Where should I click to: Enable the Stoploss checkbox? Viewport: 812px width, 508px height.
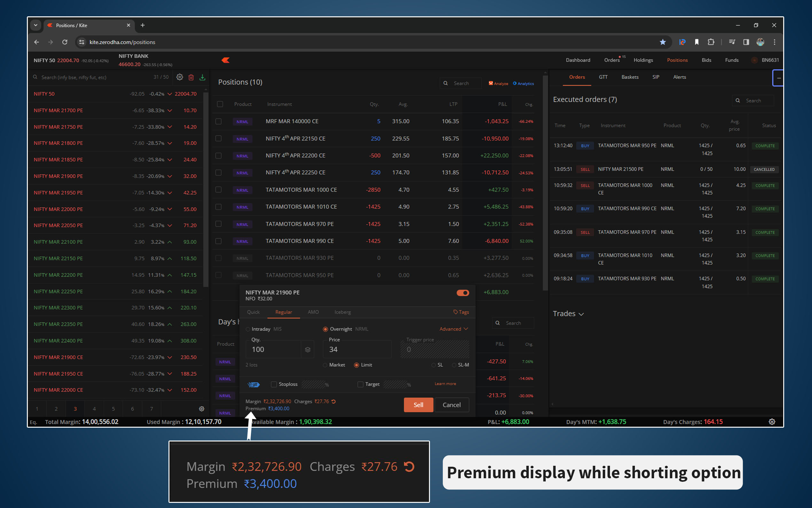(274, 385)
